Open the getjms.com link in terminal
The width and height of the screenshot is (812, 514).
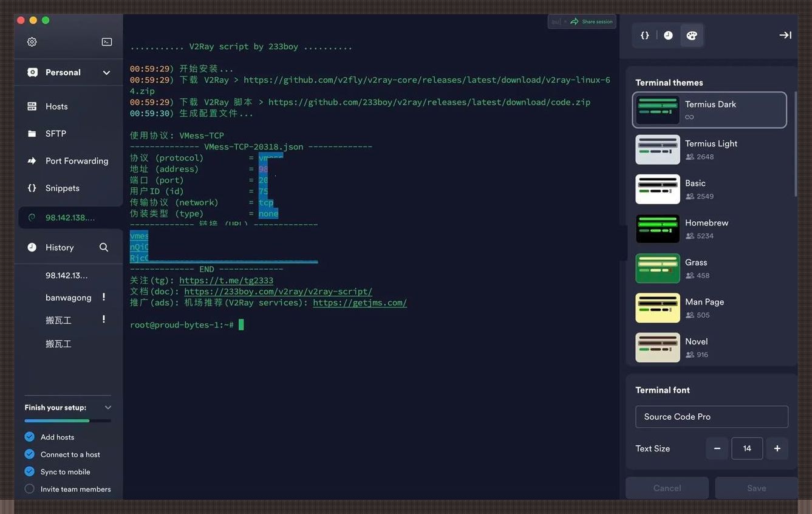(x=360, y=303)
